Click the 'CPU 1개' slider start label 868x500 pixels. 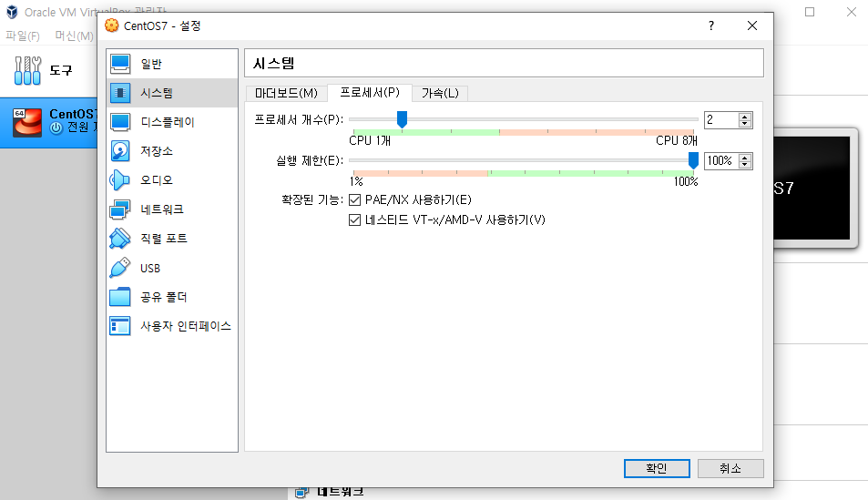(x=370, y=140)
